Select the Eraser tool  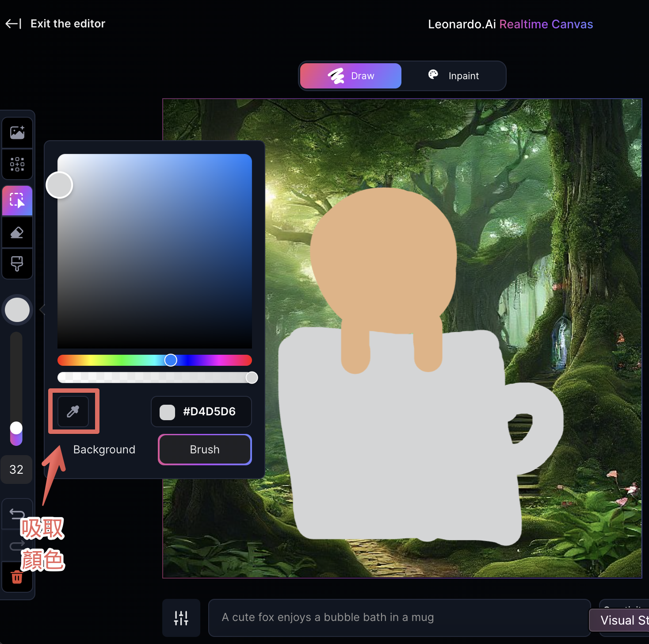[x=17, y=233]
